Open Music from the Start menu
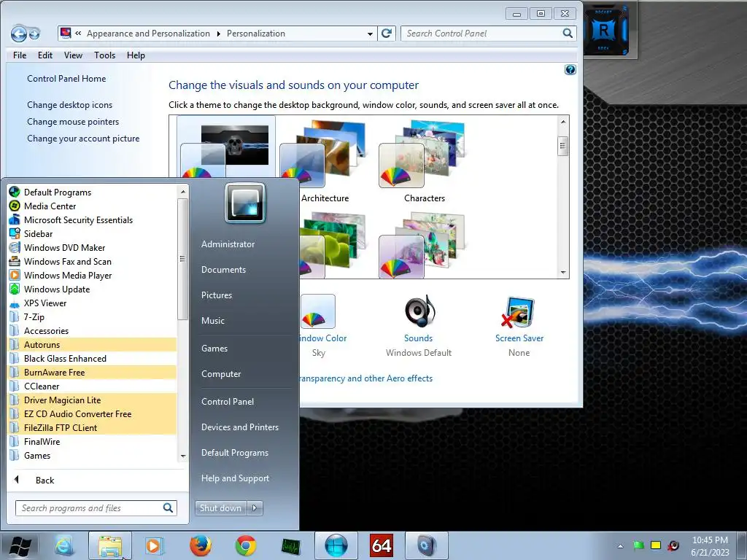Image resolution: width=747 pixels, height=560 pixels. (212, 321)
